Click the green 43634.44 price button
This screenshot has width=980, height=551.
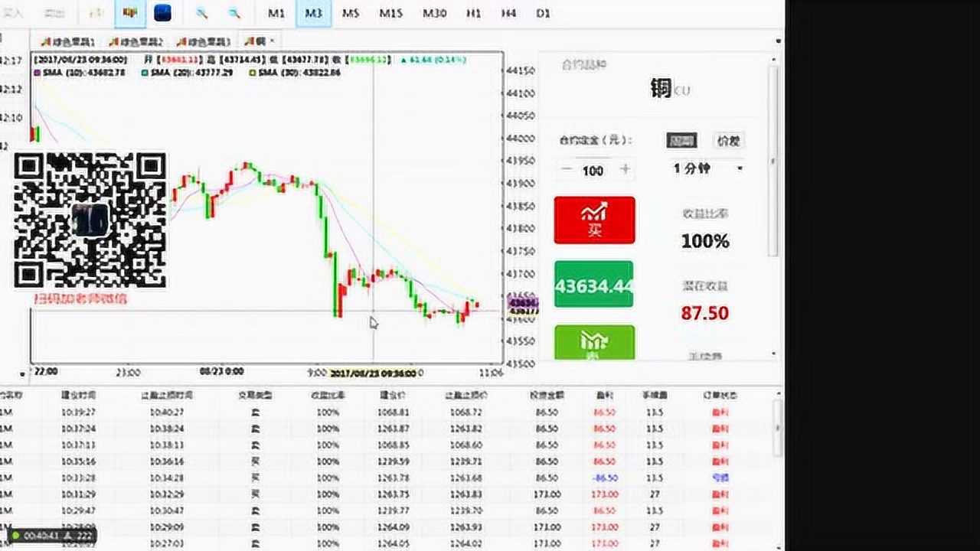(x=594, y=285)
